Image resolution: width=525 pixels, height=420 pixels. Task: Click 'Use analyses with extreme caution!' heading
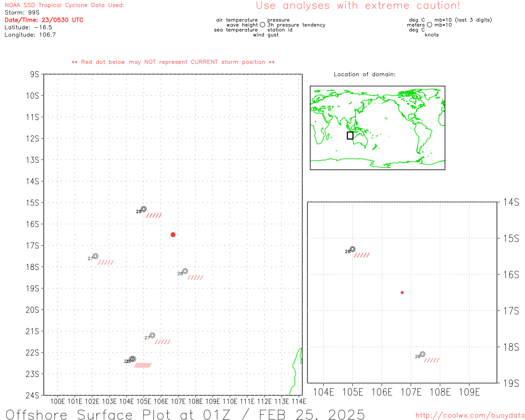tap(358, 5)
